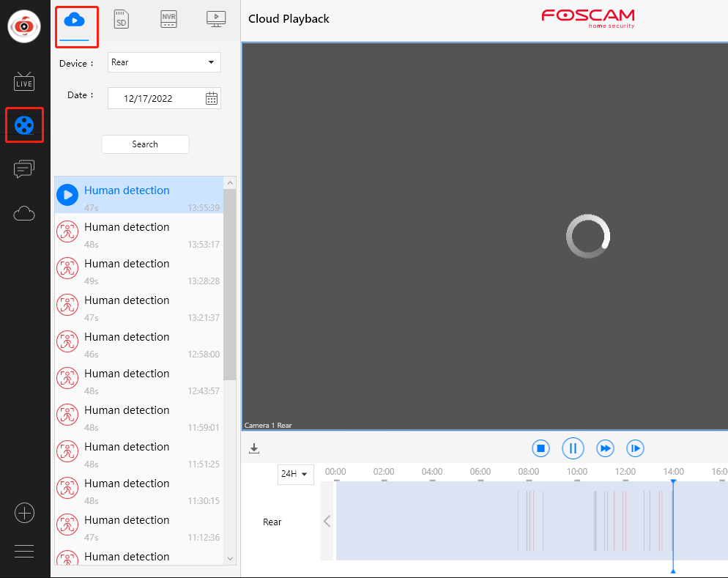Stop the video playback
Viewport: 728px width, 578px height.
coord(541,448)
